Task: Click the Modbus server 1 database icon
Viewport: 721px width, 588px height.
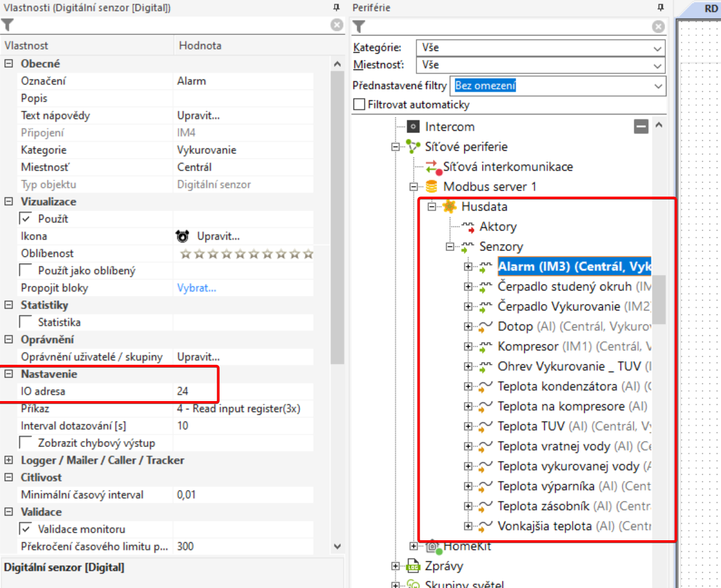Action: 431,186
